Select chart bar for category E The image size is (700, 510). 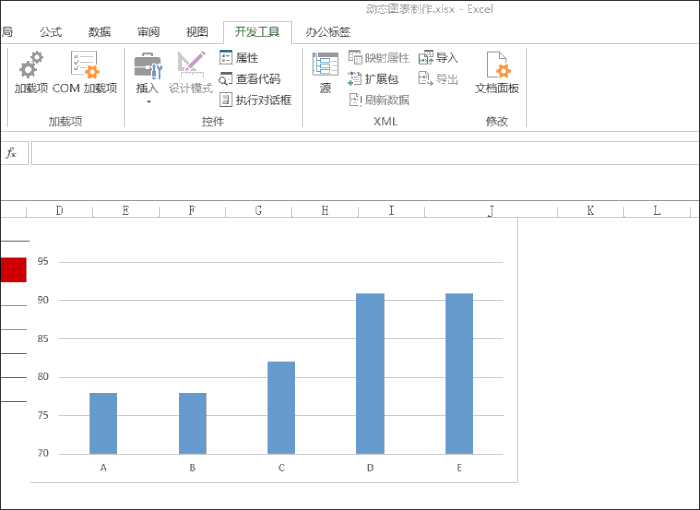point(459,373)
